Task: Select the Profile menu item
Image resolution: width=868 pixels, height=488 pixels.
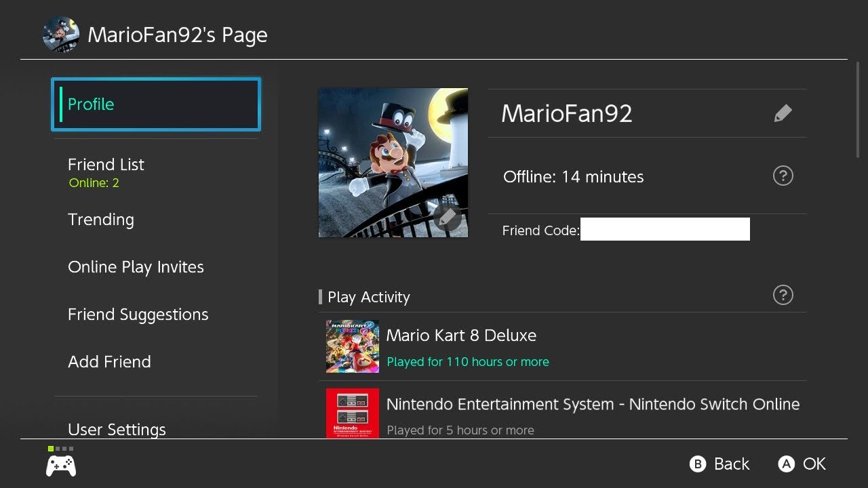Action: [156, 104]
